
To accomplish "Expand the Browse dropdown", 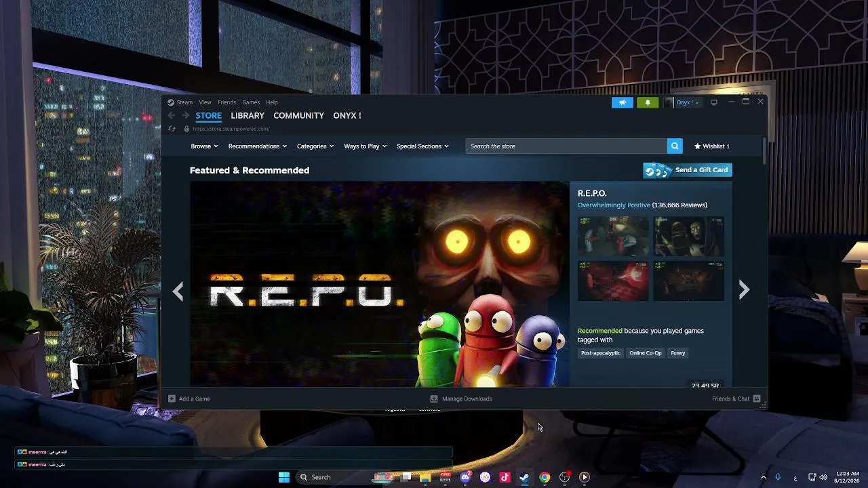I will 204,146.
